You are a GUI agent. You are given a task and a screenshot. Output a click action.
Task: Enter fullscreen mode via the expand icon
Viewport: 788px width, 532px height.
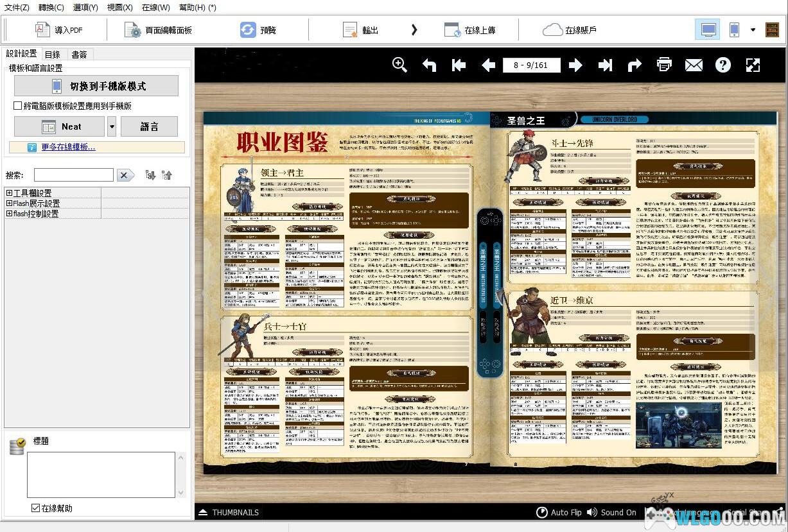(753, 64)
